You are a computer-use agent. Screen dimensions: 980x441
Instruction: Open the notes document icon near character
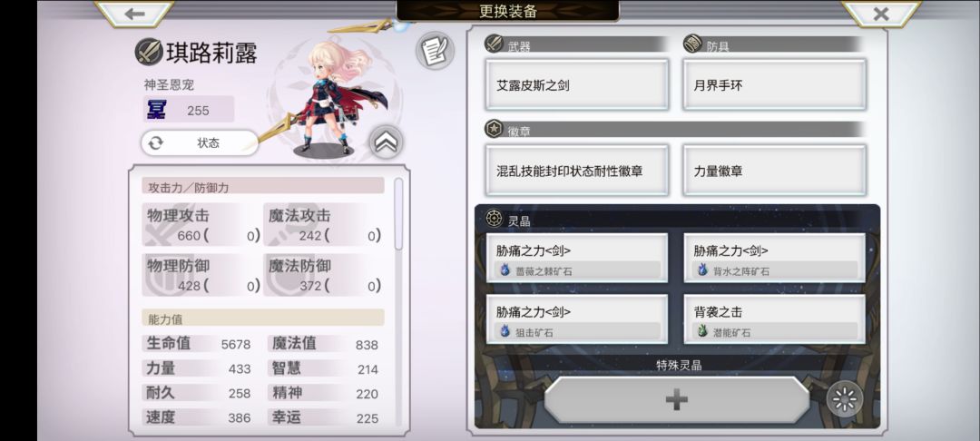435,51
